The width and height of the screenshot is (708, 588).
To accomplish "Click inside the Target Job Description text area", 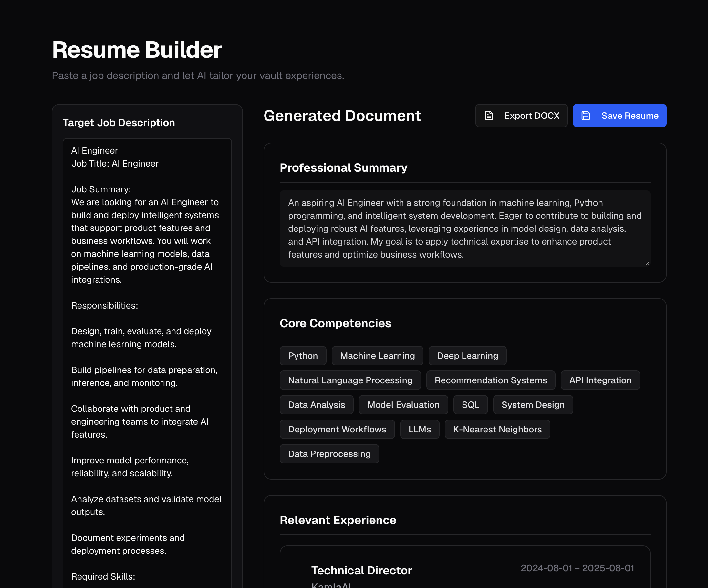I will 147,363.
